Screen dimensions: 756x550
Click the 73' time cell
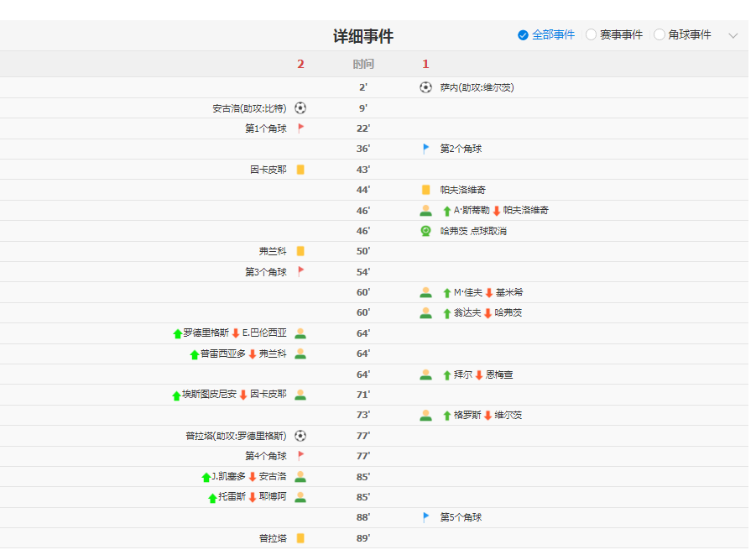(x=363, y=415)
